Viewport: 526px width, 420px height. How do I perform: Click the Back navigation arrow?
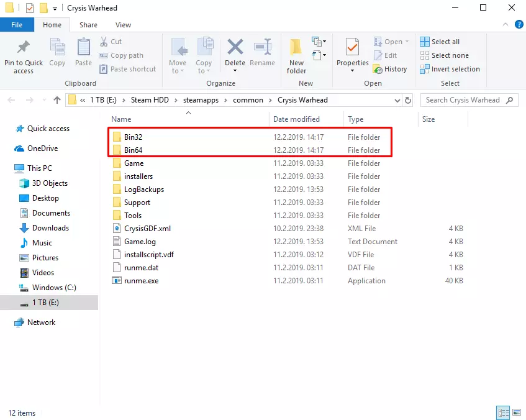click(x=11, y=100)
